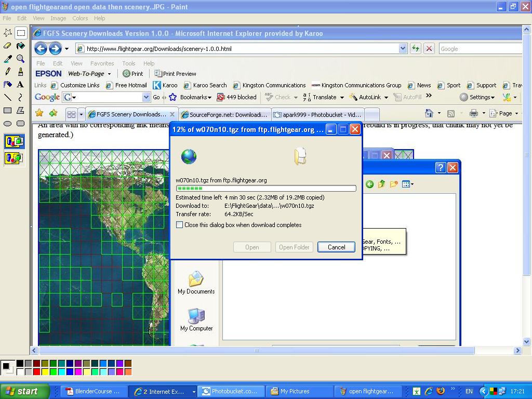This screenshot has width=532, height=399.
Task: Click Cancel in the download dialog
Action: [x=336, y=247]
